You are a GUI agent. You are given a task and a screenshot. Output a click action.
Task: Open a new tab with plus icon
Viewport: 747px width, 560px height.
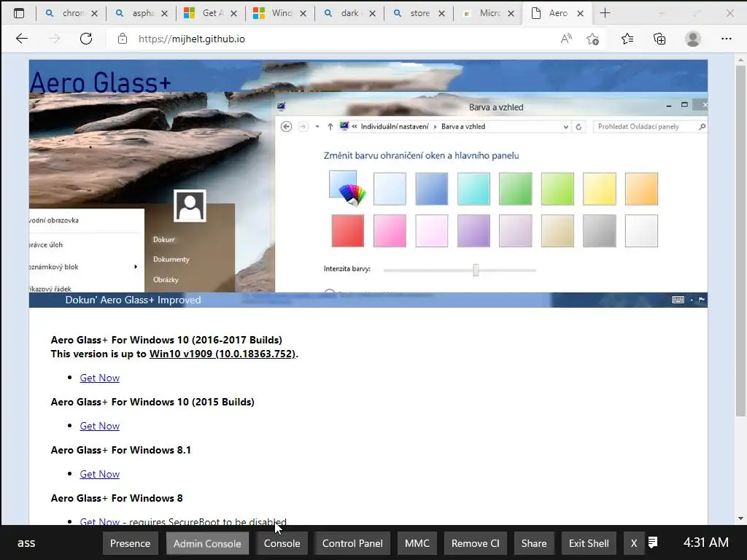click(605, 13)
